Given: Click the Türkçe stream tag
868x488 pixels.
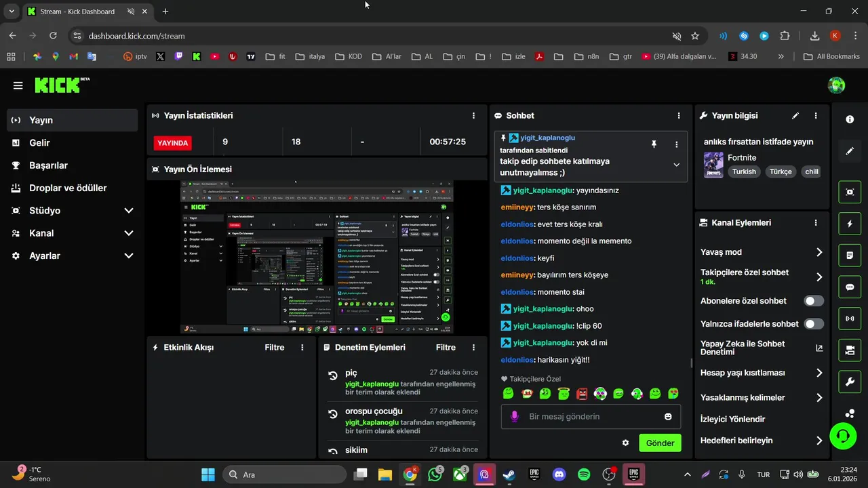Looking at the screenshot, I should [781, 171].
